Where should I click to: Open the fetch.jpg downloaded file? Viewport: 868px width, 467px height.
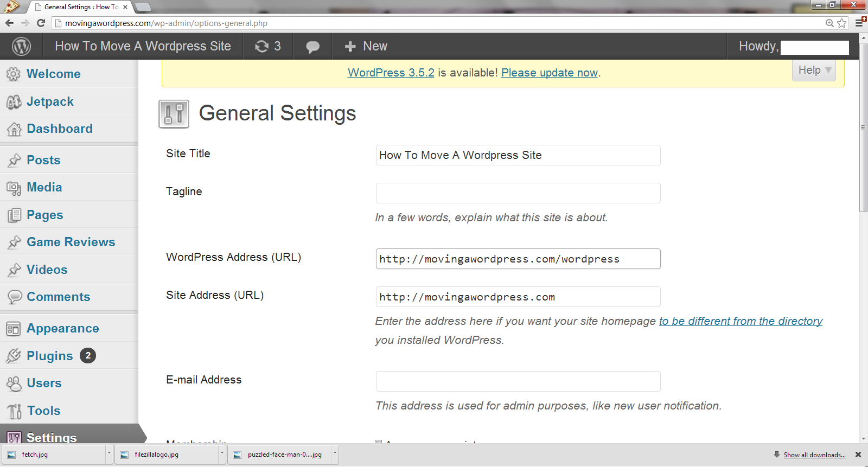coord(54,455)
